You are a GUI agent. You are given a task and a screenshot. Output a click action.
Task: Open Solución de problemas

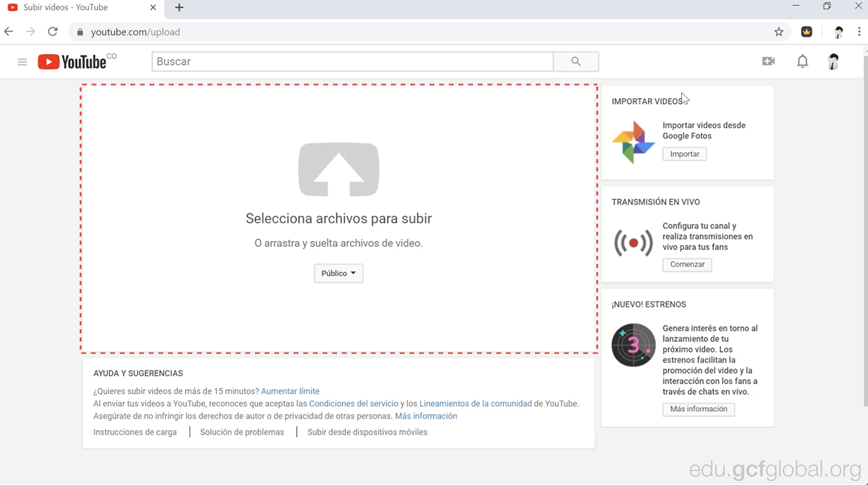click(242, 432)
